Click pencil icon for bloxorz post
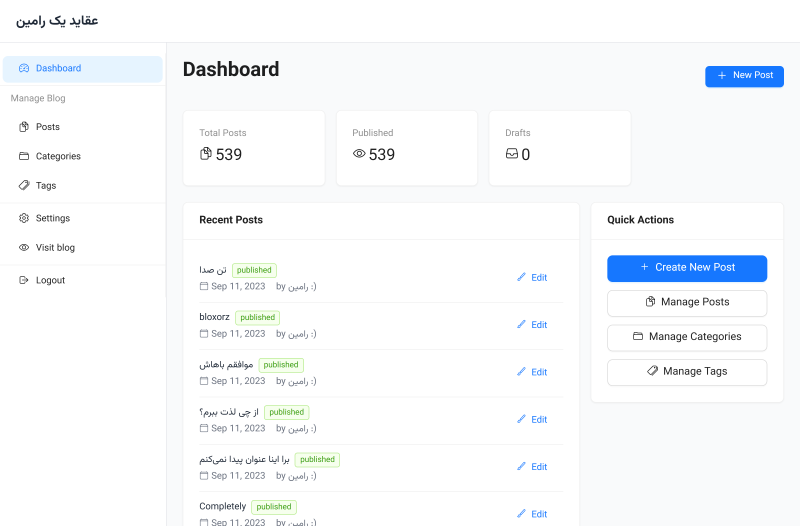The image size is (800, 526). tap(521, 325)
